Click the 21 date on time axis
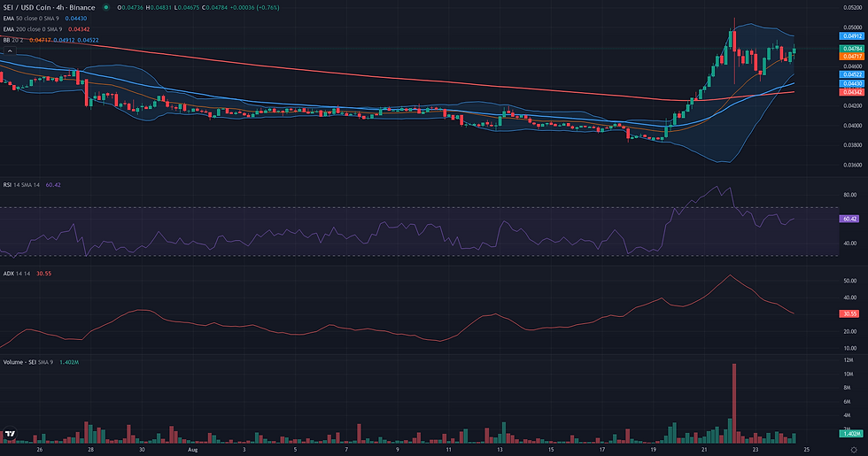868x456 pixels. pyautogui.click(x=704, y=450)
